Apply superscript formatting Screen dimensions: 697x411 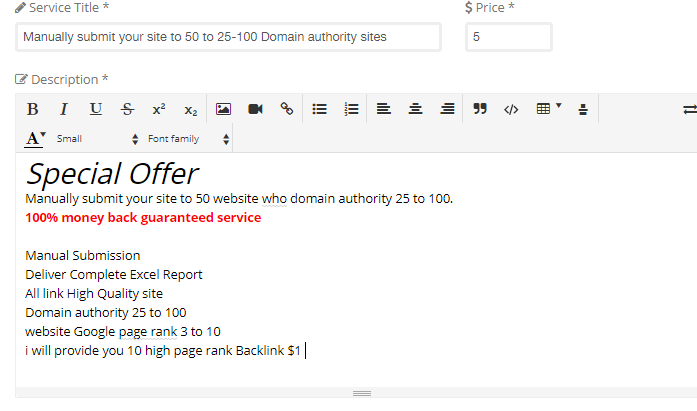click(159, 109)
